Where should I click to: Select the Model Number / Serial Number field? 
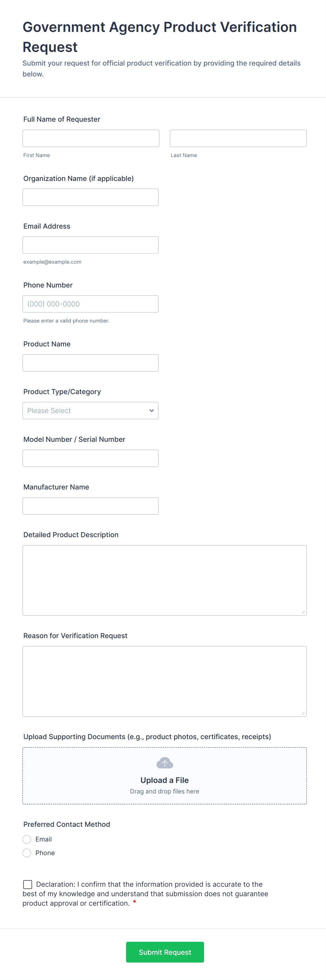[x=90, y=458]
